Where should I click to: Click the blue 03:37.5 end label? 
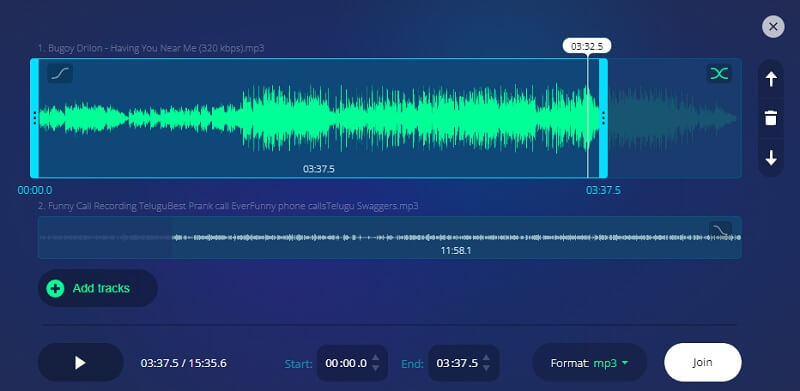tap(603, 190)
